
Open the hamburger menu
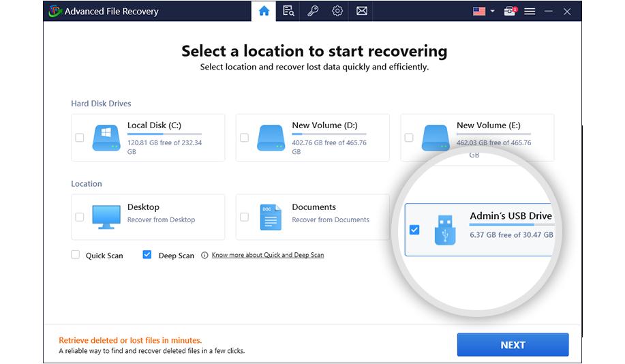[530, 11]
